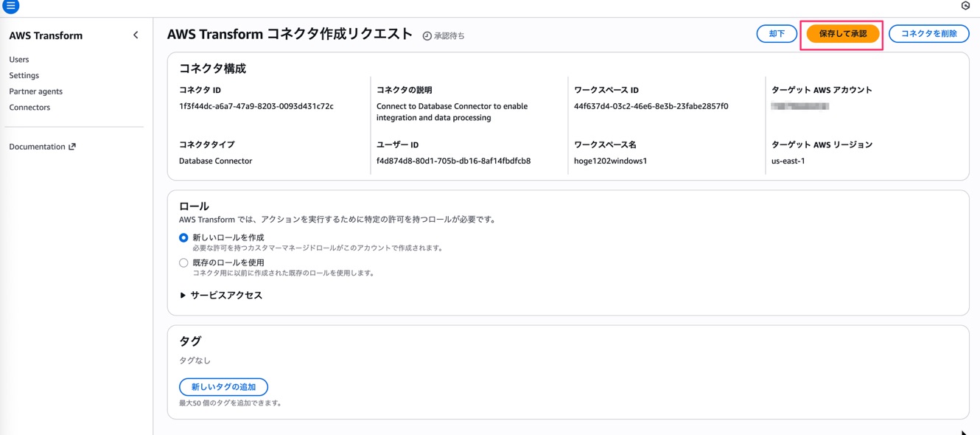Click the コネクタを削除 button
This screenshot has width=980, height=435.
928,34
